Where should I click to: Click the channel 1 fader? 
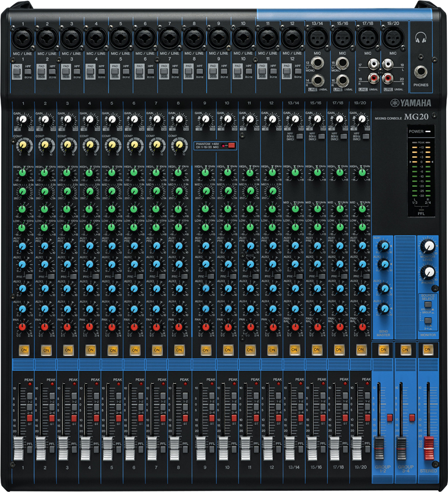(x=19, y=448)
